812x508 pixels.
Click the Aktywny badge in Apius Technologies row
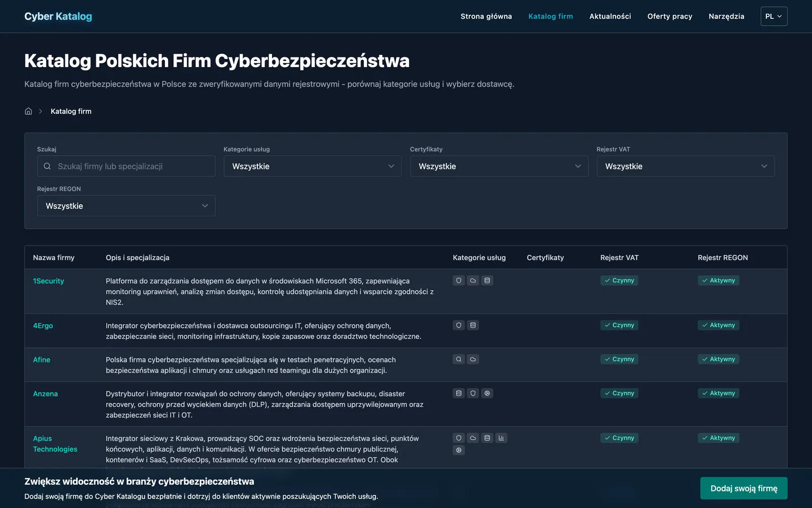point(719,438)
